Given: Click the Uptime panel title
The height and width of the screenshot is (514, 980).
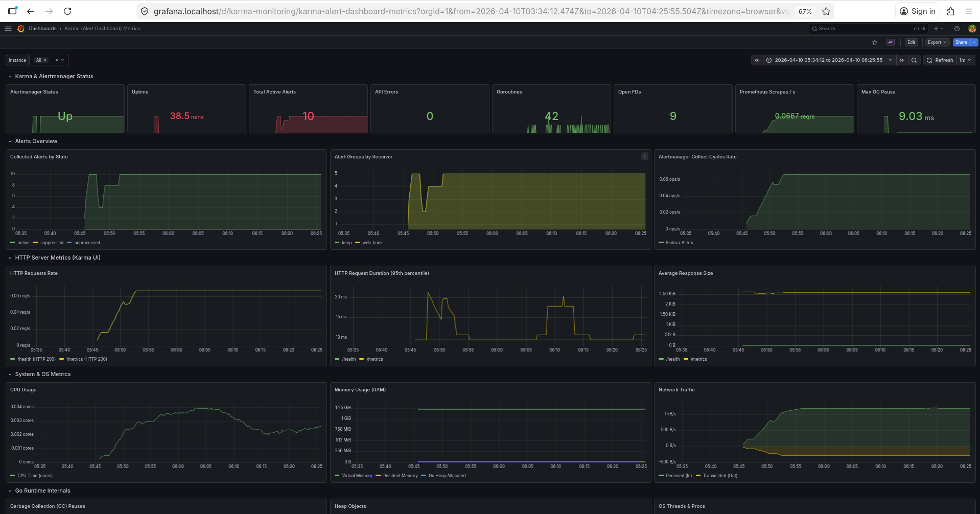Looking at the screenshot, I should pyautogui.click(x=140, y=92).
